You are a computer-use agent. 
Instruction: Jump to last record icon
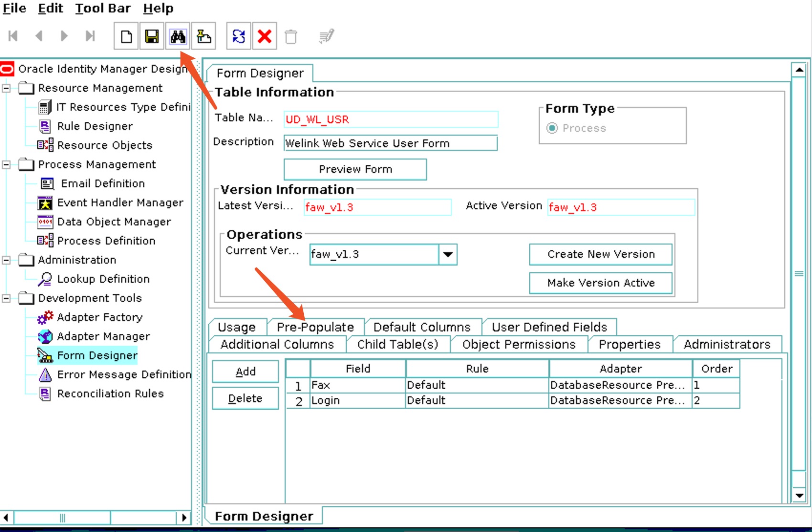90,36
